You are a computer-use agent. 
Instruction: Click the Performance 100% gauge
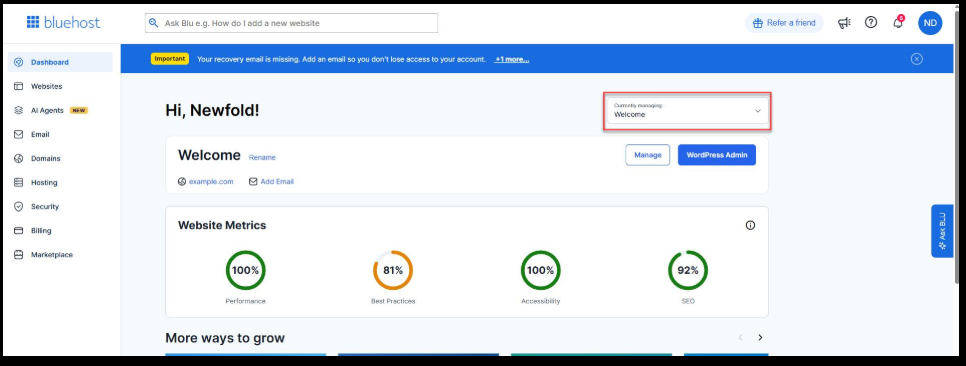[x=245, y=270]
